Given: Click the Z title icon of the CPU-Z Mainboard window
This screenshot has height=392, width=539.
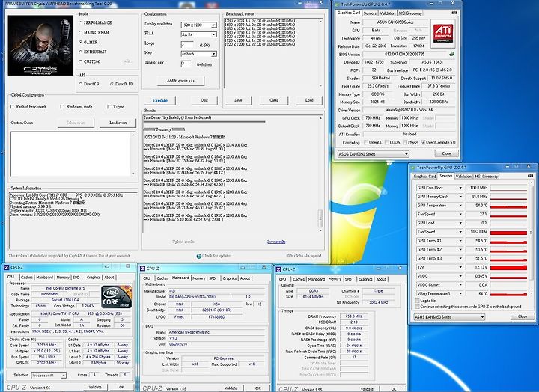Looking at the screenshot, I should 142,269.
